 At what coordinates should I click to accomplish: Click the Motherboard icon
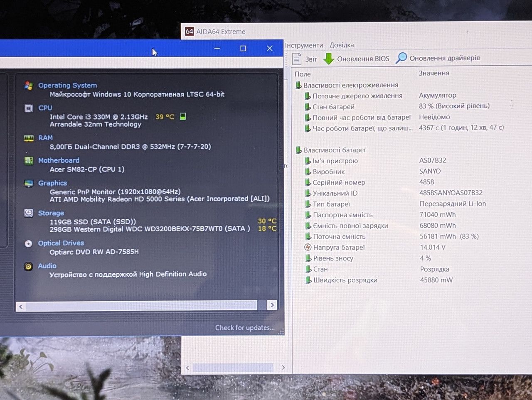coord(29,161)
